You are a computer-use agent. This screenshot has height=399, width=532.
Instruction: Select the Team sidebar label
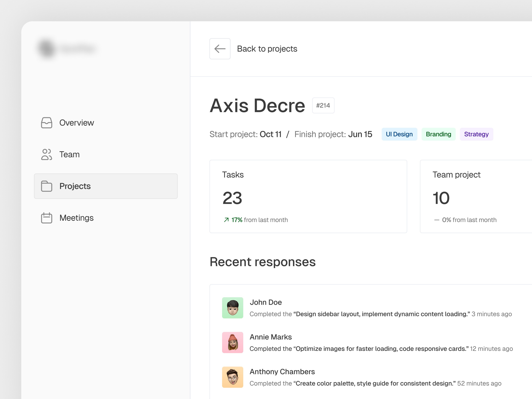[x=69, y=154]
